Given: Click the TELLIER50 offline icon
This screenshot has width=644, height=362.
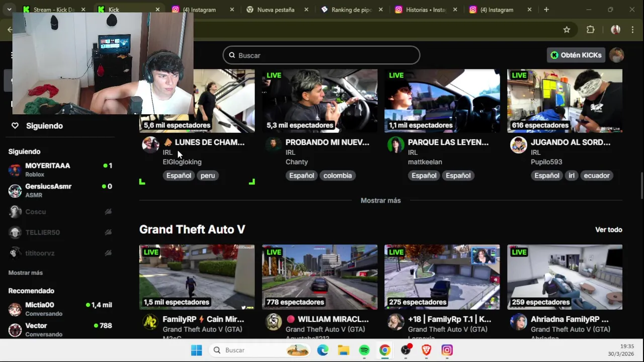Looking at the screenshot, I should coord(108,232).
